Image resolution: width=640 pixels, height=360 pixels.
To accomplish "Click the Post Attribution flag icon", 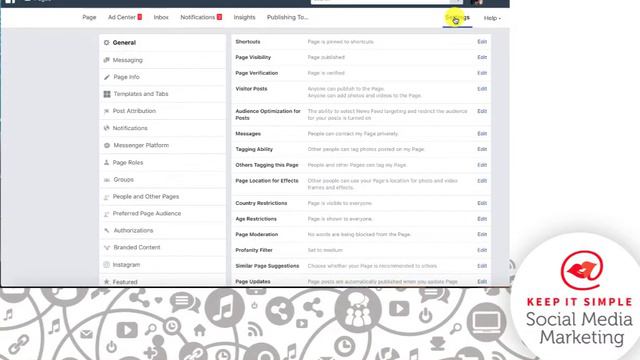I will coord(107,111).
